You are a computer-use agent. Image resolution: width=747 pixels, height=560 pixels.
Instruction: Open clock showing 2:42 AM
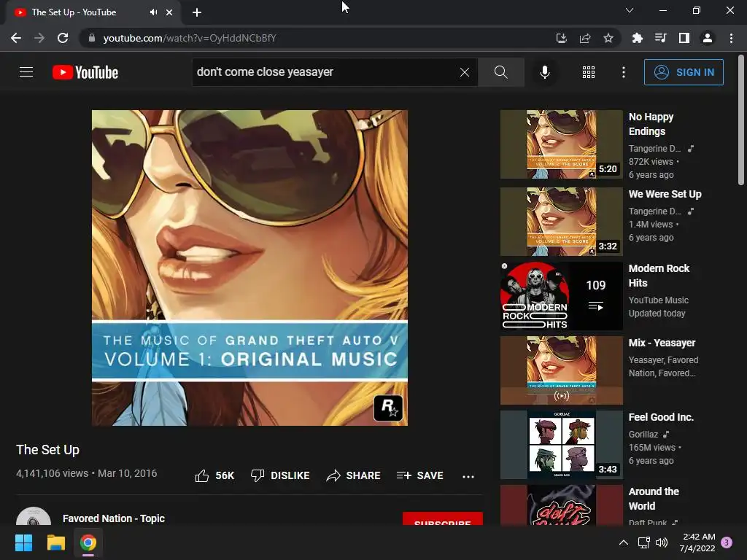(697, 542)
